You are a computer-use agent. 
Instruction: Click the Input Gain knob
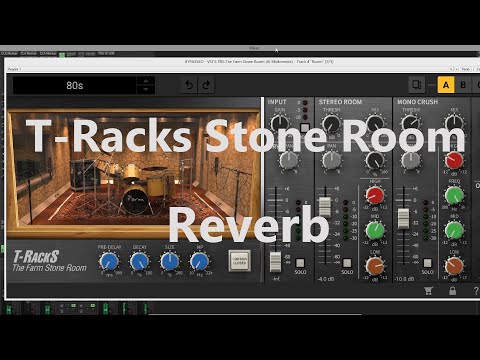[x=280, y=123]
